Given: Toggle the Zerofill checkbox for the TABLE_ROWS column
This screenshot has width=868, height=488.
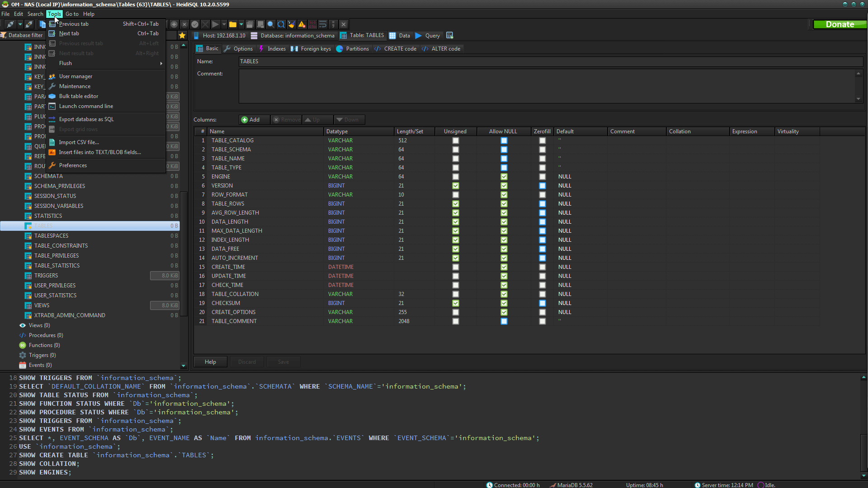Looking at the screenshot, I should [x=542, y=204].
